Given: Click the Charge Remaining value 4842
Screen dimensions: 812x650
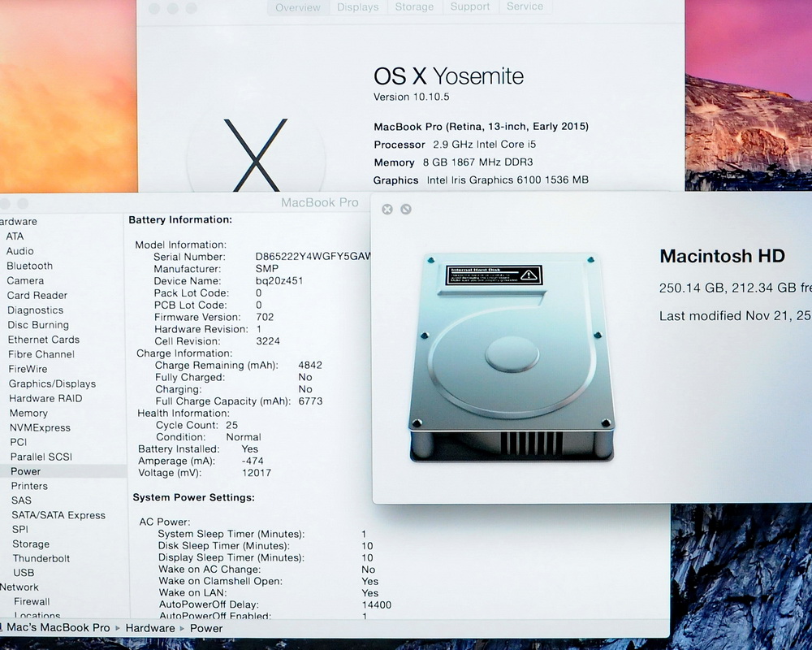Looking at the screenshot, I should pyautogui.click(x=310, y=365).
